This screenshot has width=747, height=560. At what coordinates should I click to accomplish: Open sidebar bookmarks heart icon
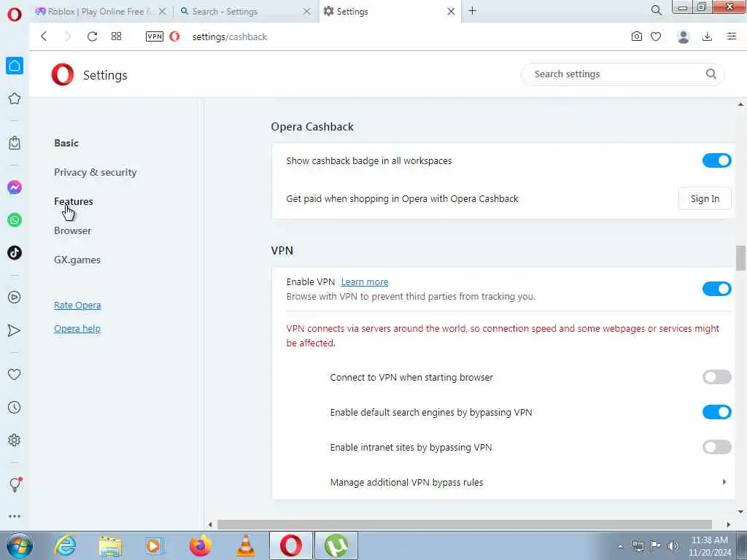(x=15, y=374)
